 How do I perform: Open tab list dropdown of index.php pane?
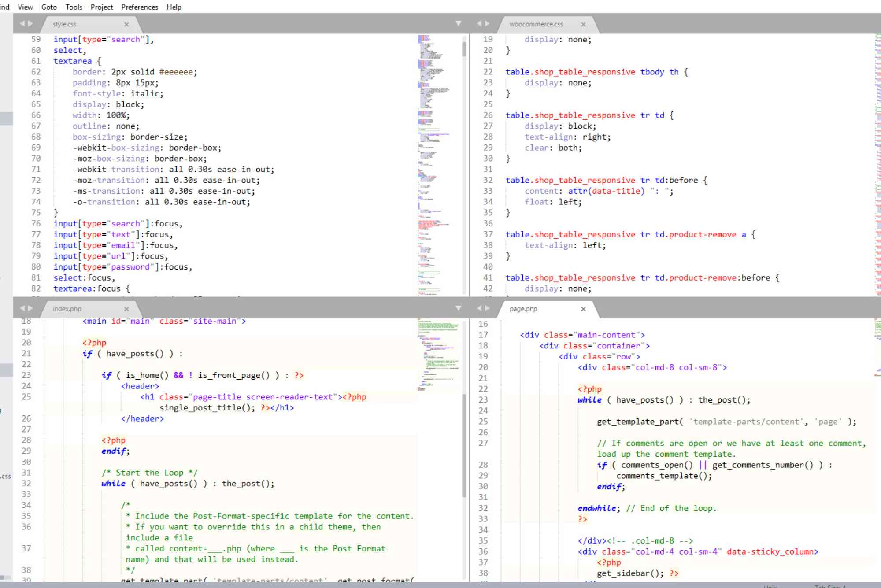(x=458, y=308)
